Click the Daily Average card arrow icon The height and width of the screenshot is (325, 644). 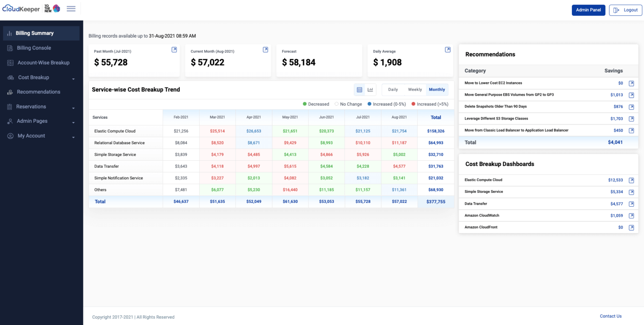pyautogui.click(x=447, y=49)
